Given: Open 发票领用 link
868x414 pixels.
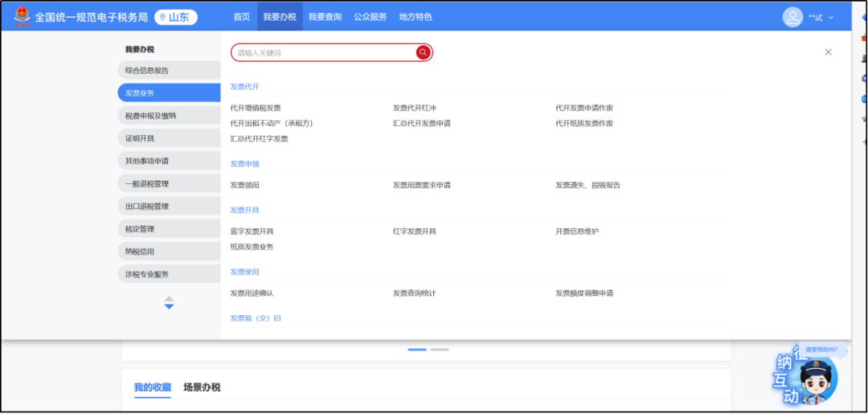Looking at the screenshot, I should [x=244, y=186].
